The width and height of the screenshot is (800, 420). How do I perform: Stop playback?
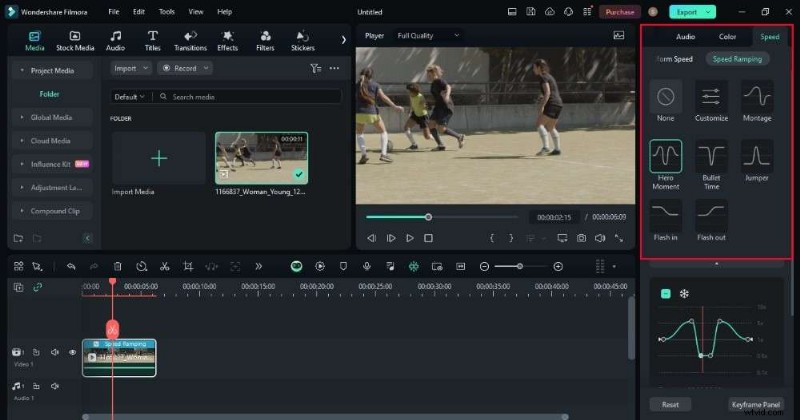tap(429, 238)
